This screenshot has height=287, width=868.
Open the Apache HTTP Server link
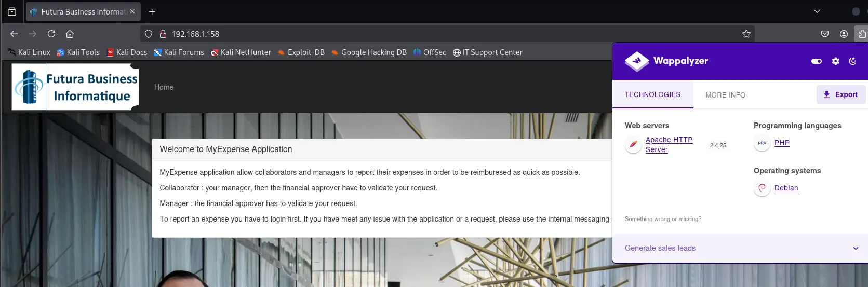pyautogui.click(x=669, y=145)
